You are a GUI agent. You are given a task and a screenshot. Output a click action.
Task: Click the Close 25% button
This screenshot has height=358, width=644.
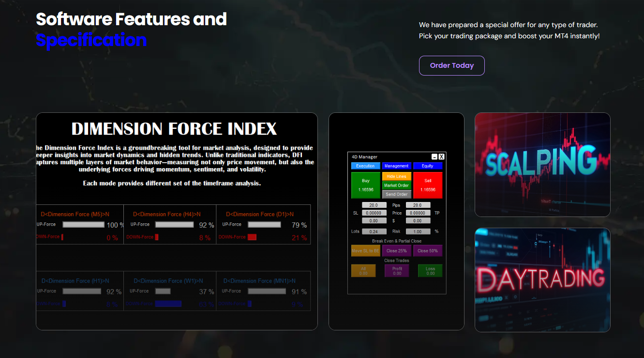396,251
